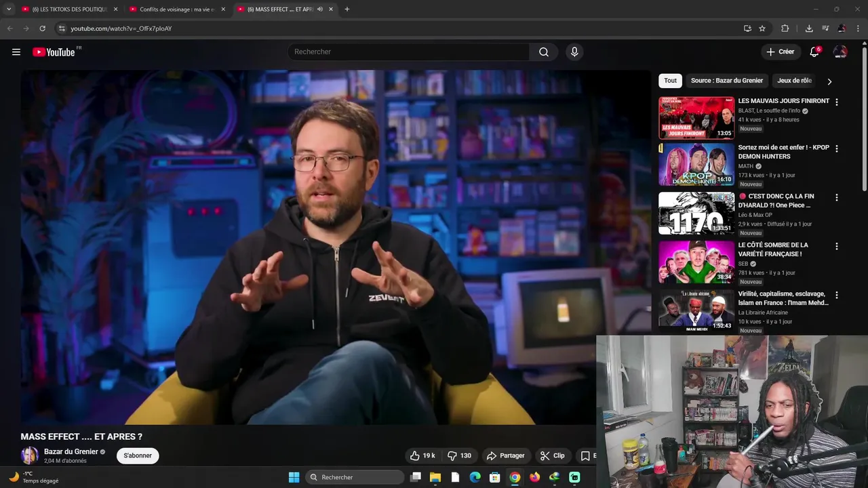Show more filter chips with the right arrow
This screenshot has height=488, width=868.
pyautogui.click(x=829, y=81)
